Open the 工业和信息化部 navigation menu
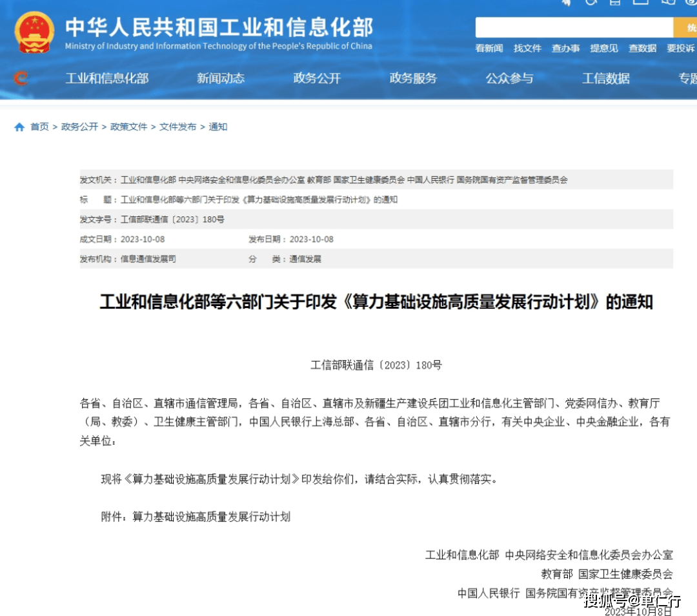This screenshot has height=616, width=697. click(106, 78)
